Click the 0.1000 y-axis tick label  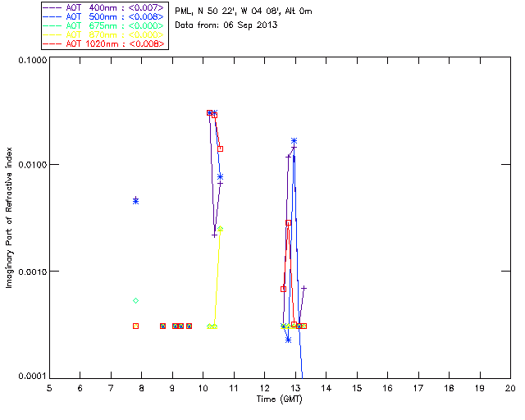tap(33, 60)
